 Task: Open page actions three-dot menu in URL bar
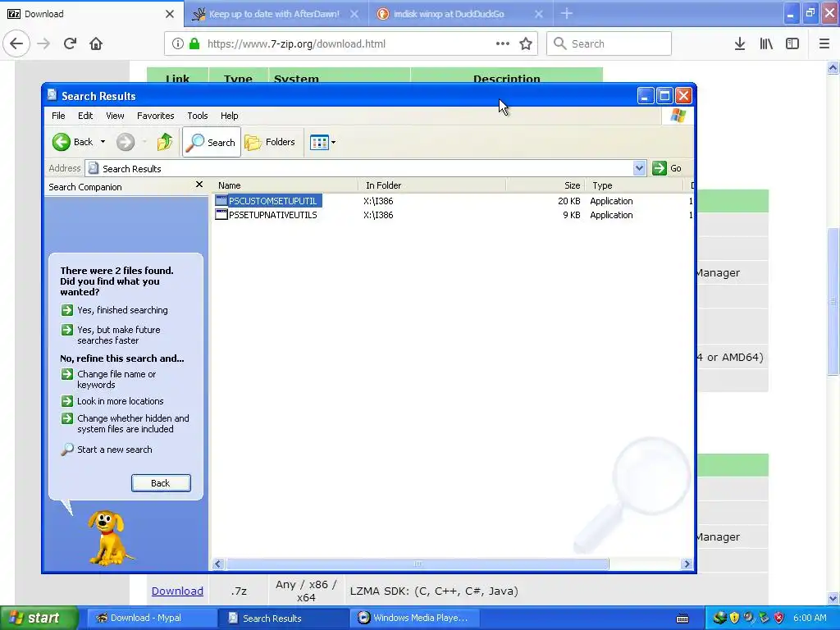(503, 44)
